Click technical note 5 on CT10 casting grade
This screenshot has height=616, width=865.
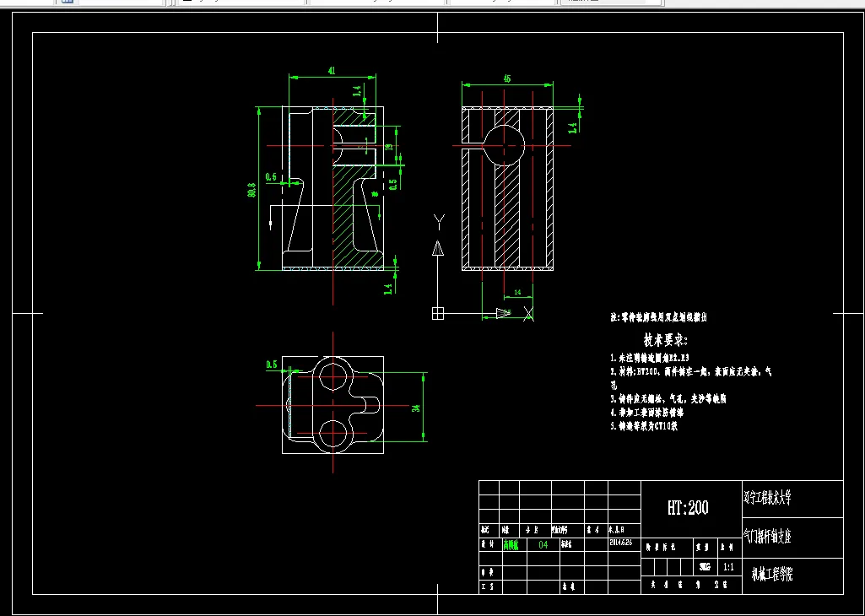click(644, 426)
